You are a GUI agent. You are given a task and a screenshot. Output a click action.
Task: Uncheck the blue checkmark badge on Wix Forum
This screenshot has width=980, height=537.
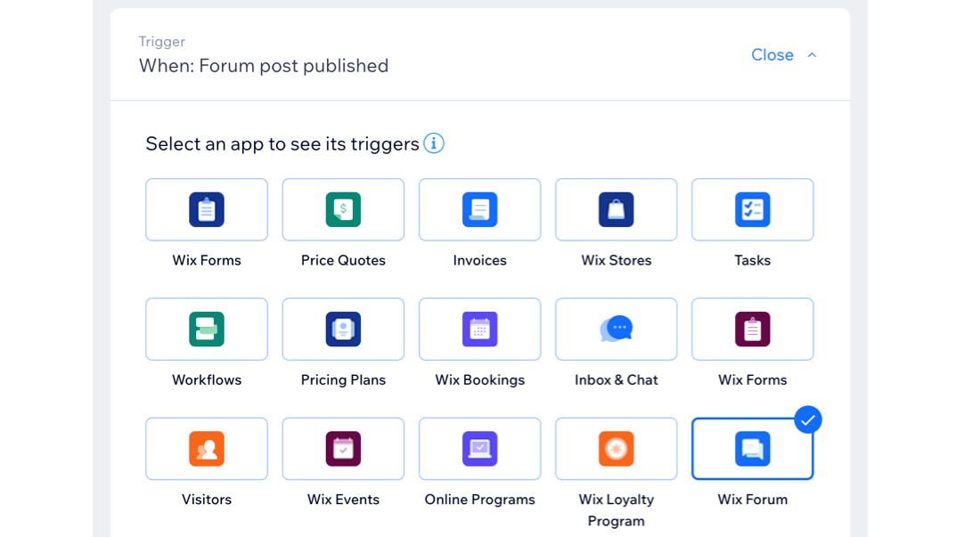pyautogui.click(x=808, y=419)
